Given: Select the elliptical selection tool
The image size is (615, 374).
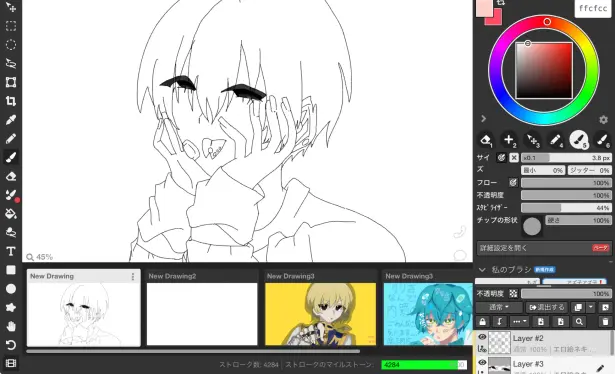Looking at the screenshot, I should pos(11,45).
